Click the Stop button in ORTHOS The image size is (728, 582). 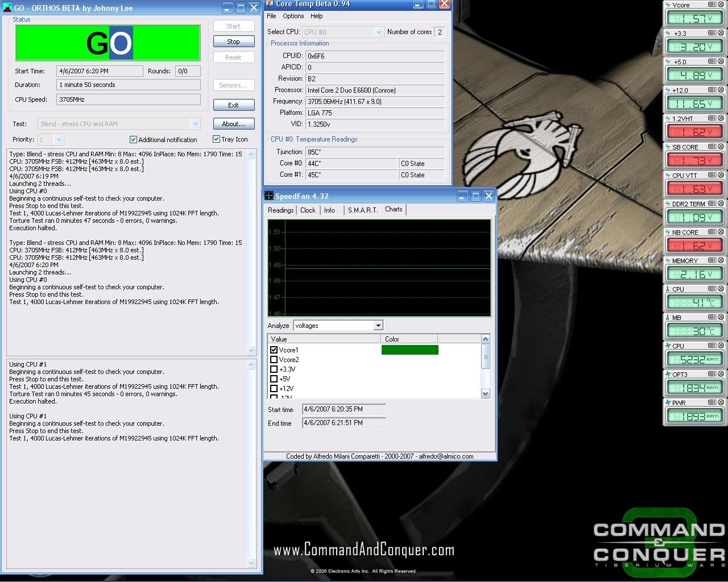(234, 41)
